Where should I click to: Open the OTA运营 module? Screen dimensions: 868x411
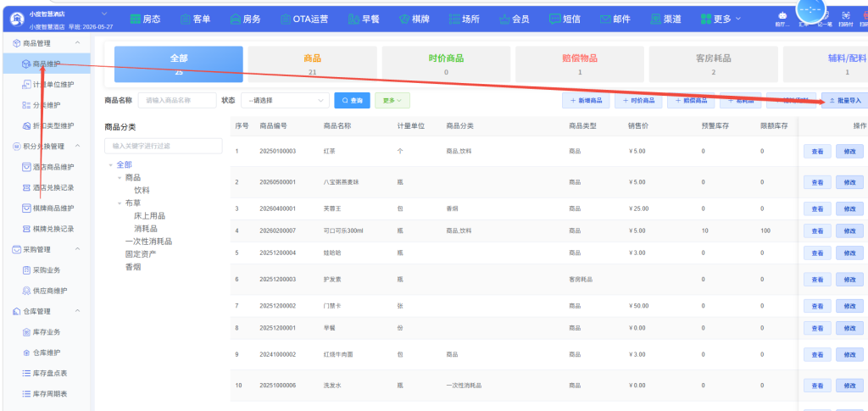tap(304, 19)
